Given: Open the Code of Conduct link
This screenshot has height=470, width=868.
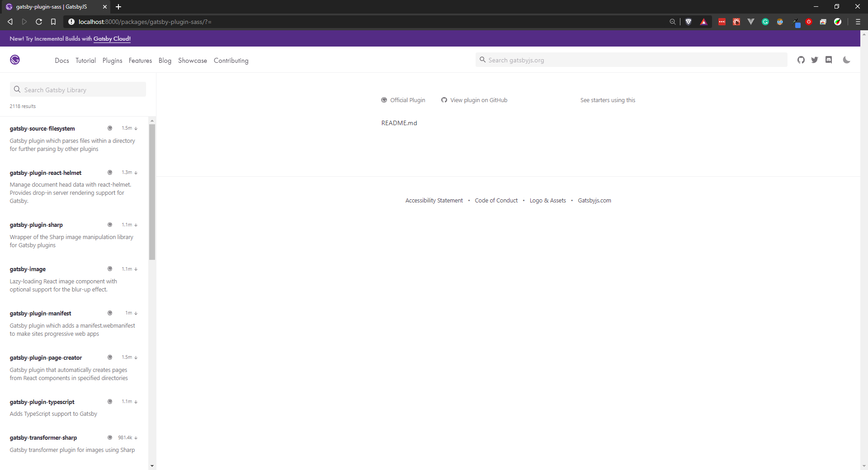Looking at the screenshot, I should click(496, 200).
